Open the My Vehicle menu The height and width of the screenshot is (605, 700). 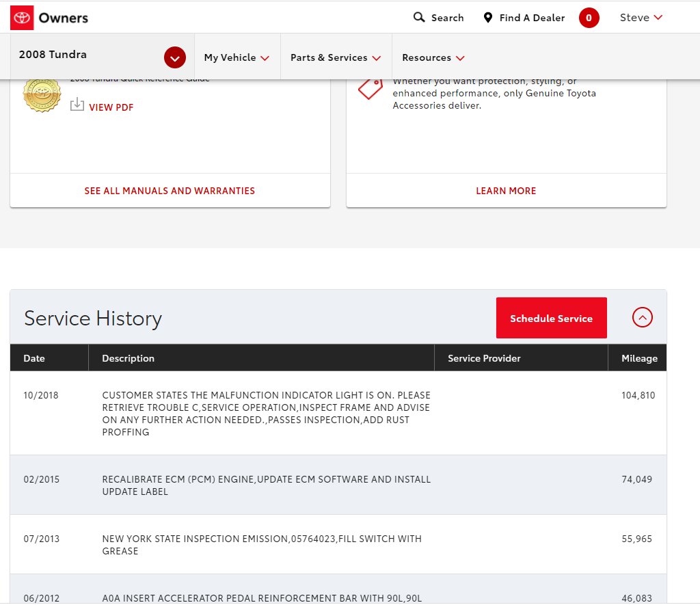click(x=237, y=57)
